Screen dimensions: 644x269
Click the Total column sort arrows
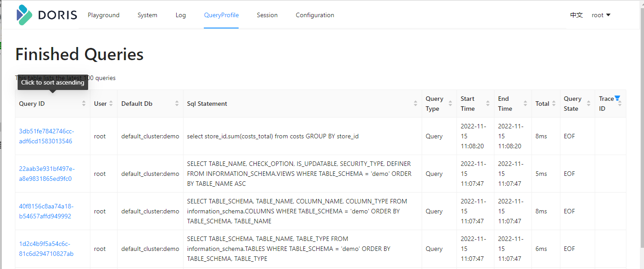(x=554, y=104)
